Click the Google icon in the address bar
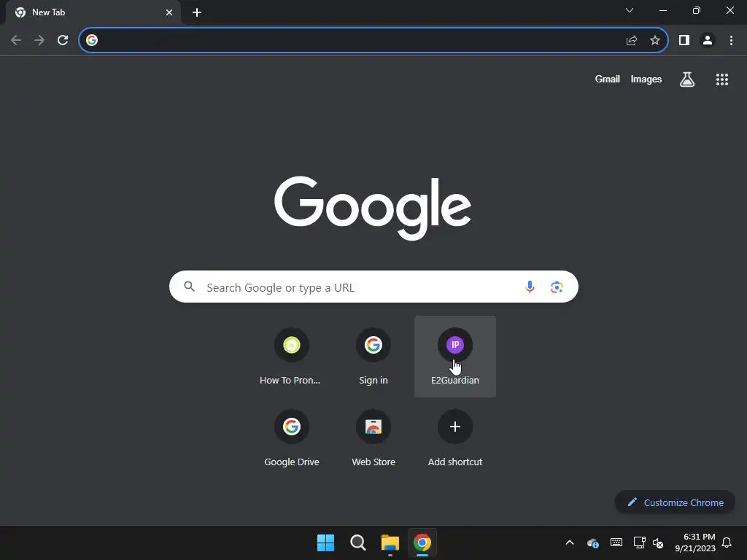Image resolution: width=747 pixels, height=560 pixels. click(92, 40)
